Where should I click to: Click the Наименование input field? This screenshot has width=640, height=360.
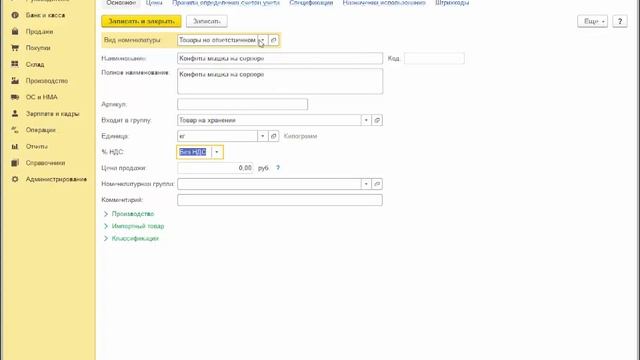pyautogui.click(x=280, y=58)
